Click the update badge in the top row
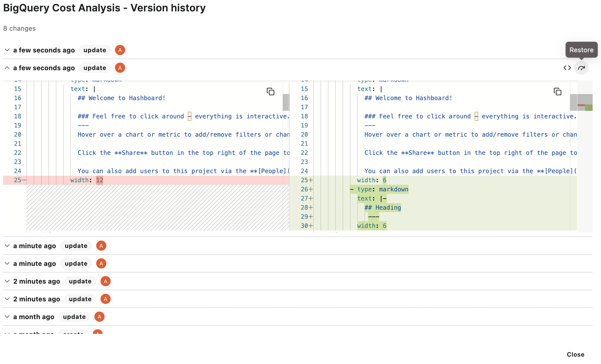Image resolution: width=601 pixels, height=364 pixels. click(95, 50)
